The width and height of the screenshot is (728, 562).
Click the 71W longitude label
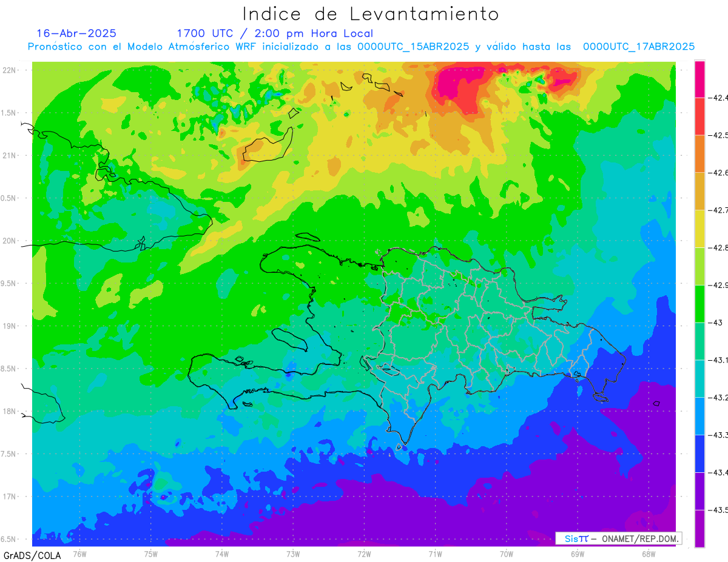pos(436,554)
